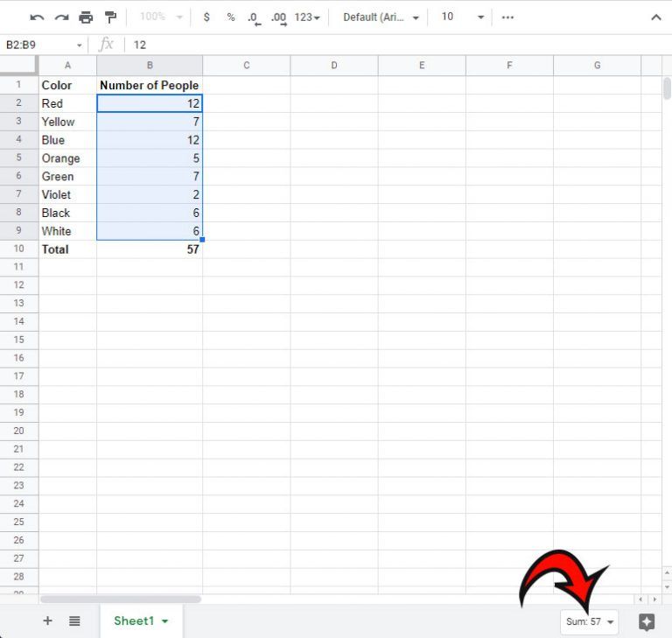This screenshot has width=672, height=638.
Task: Click the horizontal scrollbar thumb
Action: point(121,599)
